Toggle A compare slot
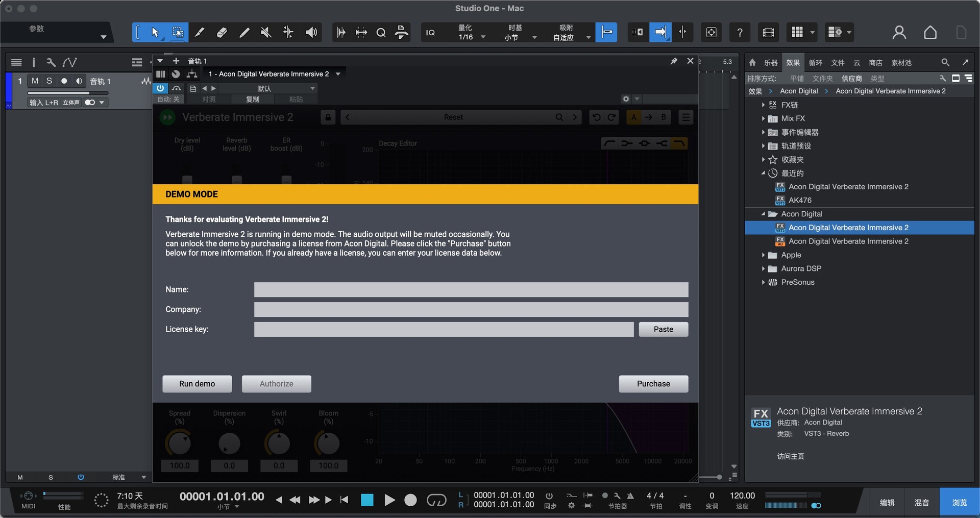Viewport: 980px width, 518px height. [x=634, y=117]
